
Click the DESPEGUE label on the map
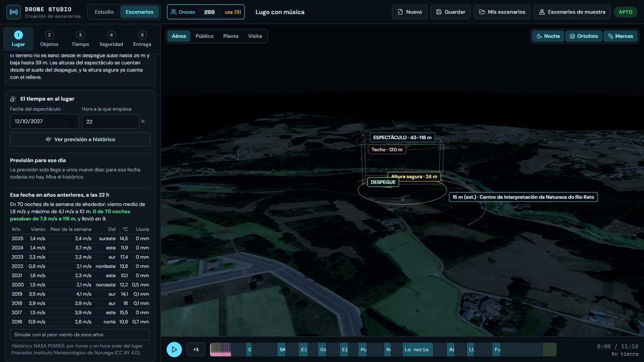(x=383, y=182)
